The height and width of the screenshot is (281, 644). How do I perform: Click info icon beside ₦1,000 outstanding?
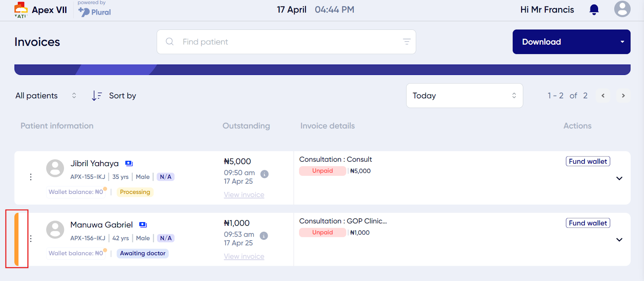pos(264,236)
